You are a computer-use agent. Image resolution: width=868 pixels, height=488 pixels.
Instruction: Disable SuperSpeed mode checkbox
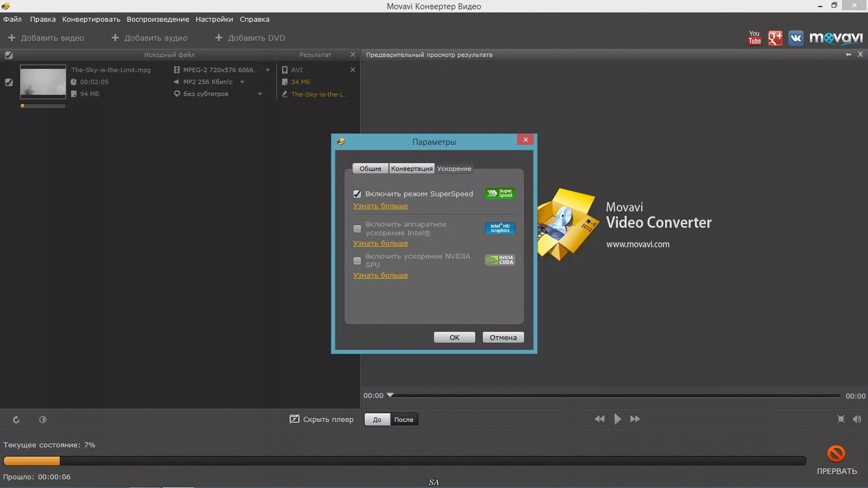click(x=357, y=194)
